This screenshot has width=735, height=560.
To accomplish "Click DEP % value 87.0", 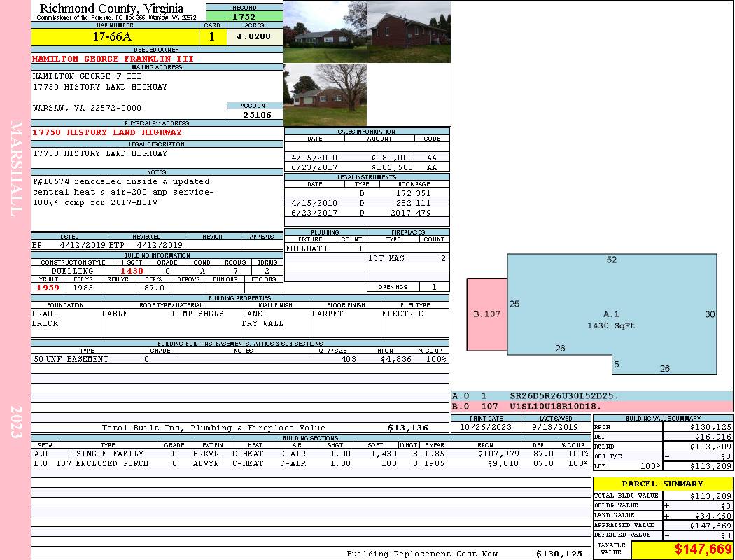I will [154, 288].
